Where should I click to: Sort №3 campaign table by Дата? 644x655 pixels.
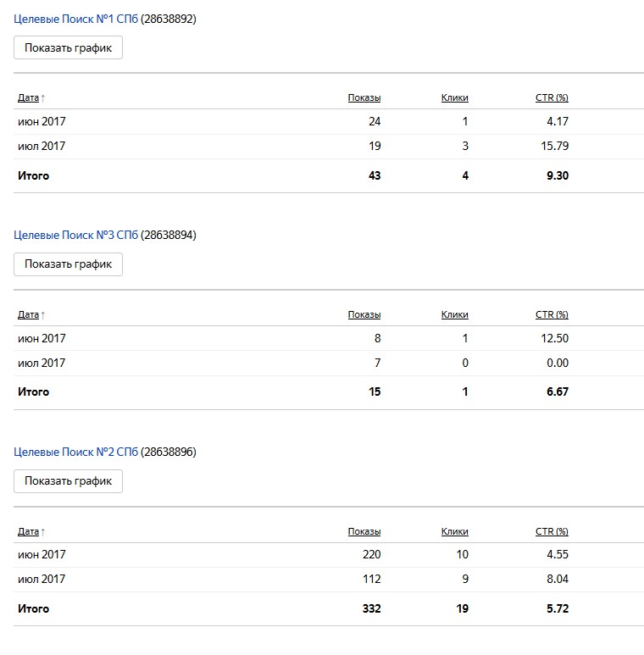tap(28, 314)
